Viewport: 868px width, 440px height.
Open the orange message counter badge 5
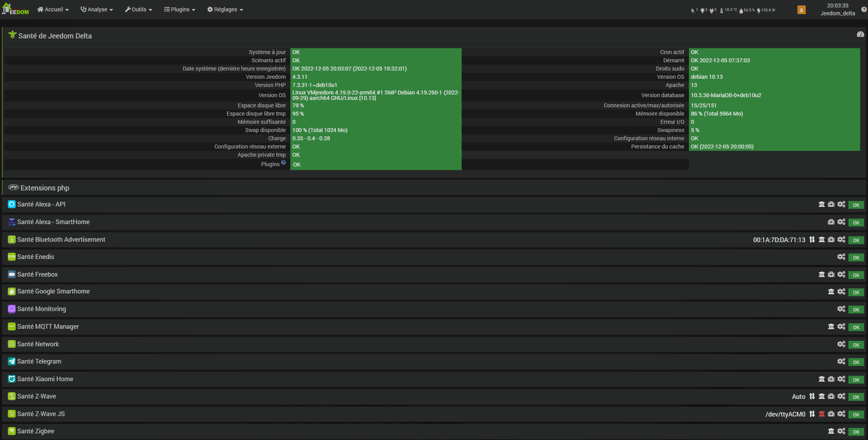(x=801, y=10)
